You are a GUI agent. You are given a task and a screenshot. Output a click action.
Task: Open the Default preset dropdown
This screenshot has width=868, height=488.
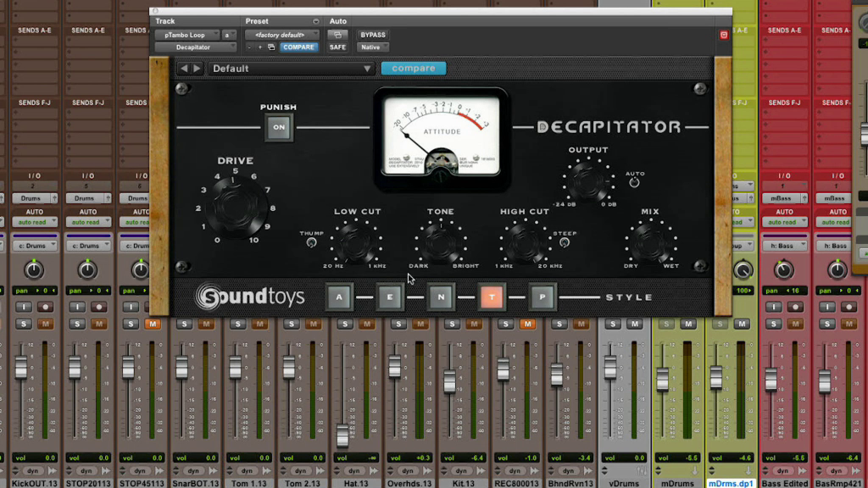(292, 69)
